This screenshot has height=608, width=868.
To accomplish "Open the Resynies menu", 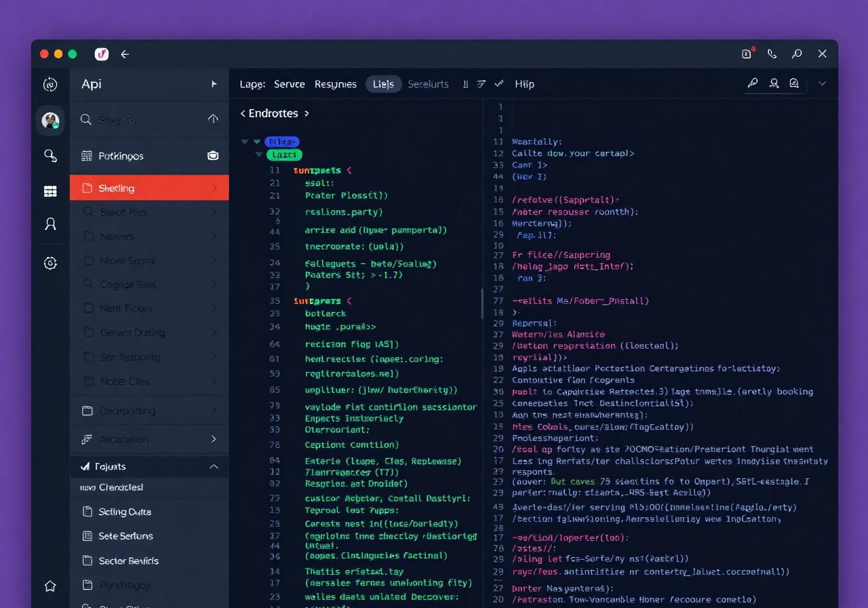I will (335, 84).
